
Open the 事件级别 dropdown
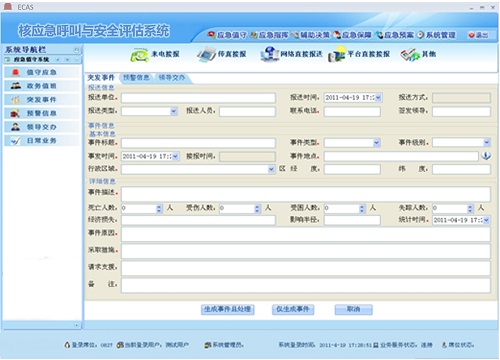pos(487,143)
